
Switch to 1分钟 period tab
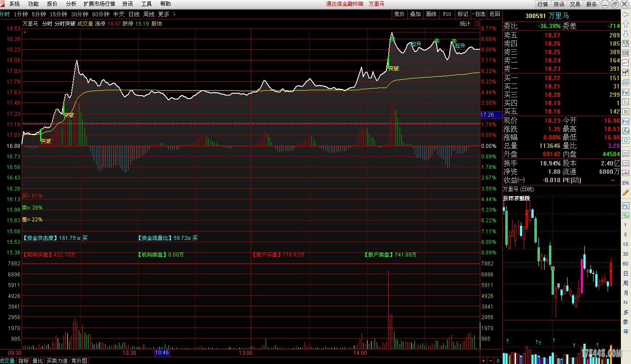point(21,14)
